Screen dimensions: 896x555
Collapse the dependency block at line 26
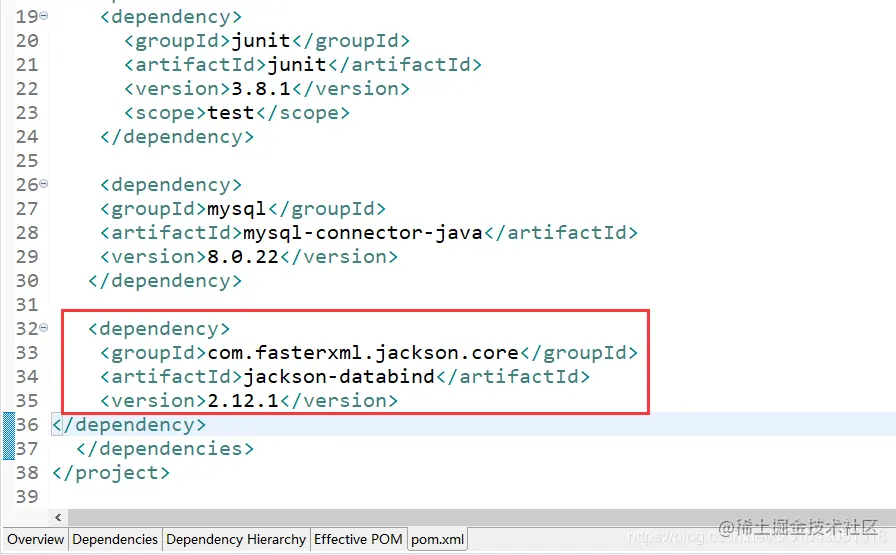pyautogui.click(x=44, y=183)
